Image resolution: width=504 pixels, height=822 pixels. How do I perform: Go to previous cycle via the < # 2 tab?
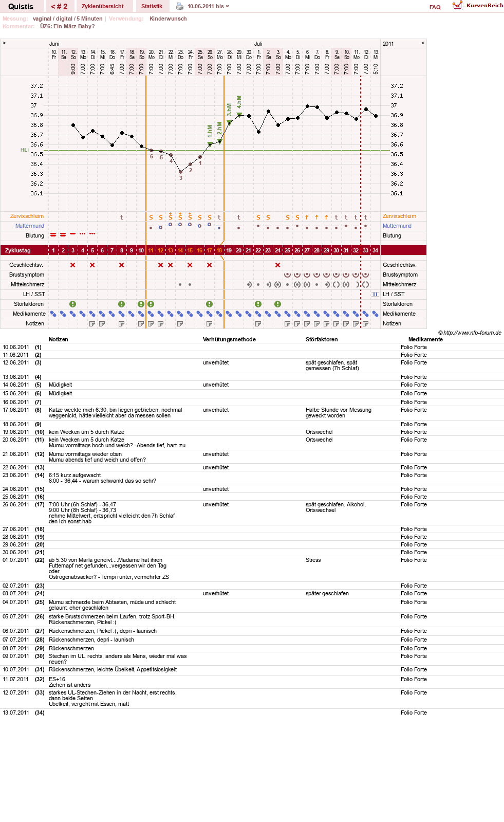pos(59,6)
